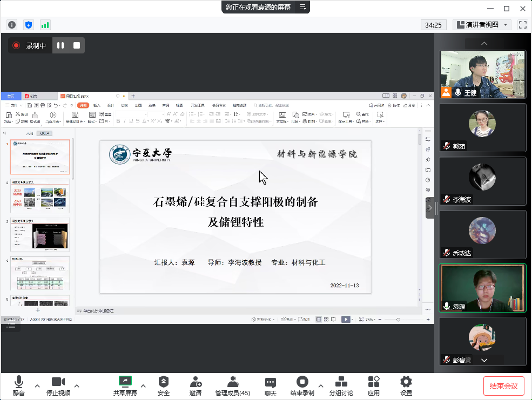Toggle 停止视频 camera off
532x400 pixels.
tap(58, 385)
